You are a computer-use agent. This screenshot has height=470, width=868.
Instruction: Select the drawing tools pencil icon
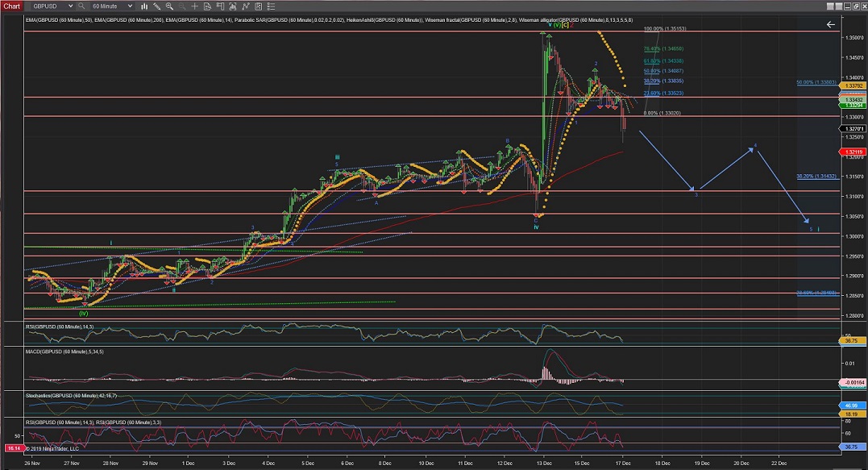[156, 6]
